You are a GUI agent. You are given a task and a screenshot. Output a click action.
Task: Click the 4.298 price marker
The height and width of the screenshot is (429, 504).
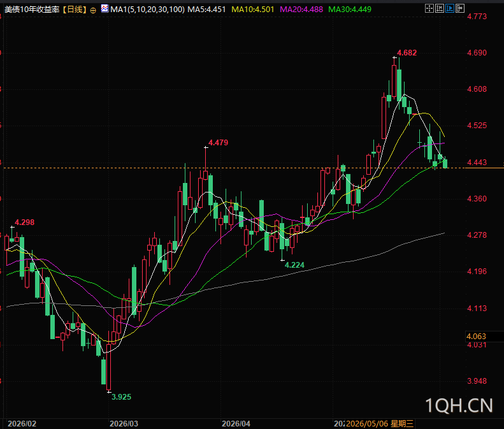[x=24, y=222]
